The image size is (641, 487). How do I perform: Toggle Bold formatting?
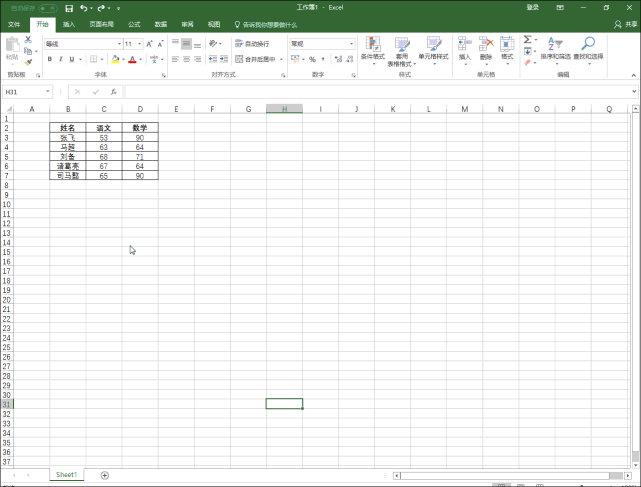pyautogui.click(x=49, y=59)
